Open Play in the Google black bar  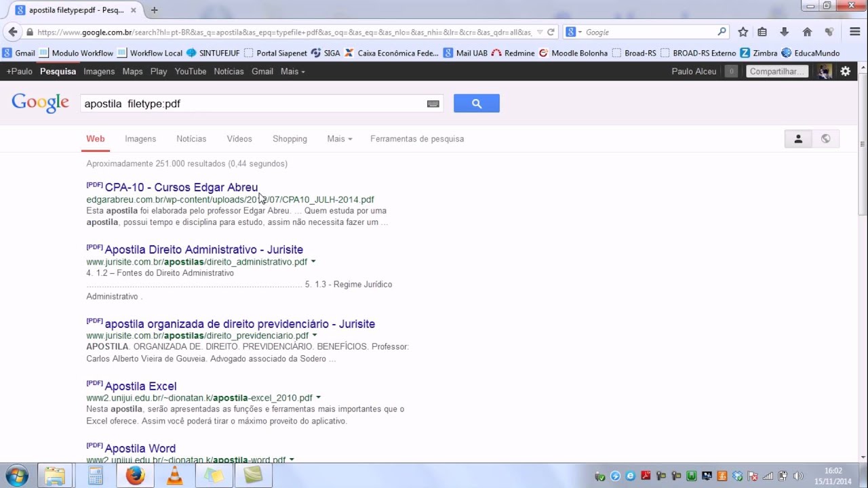(159, 71)
